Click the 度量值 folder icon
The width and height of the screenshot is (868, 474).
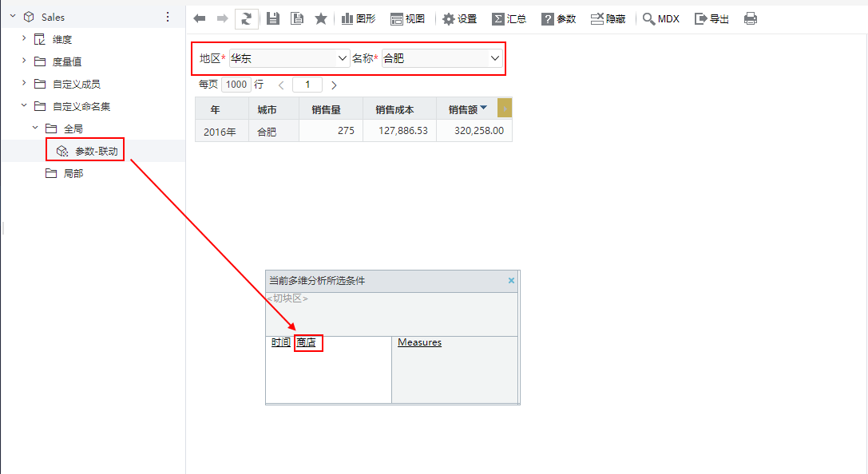40,61
